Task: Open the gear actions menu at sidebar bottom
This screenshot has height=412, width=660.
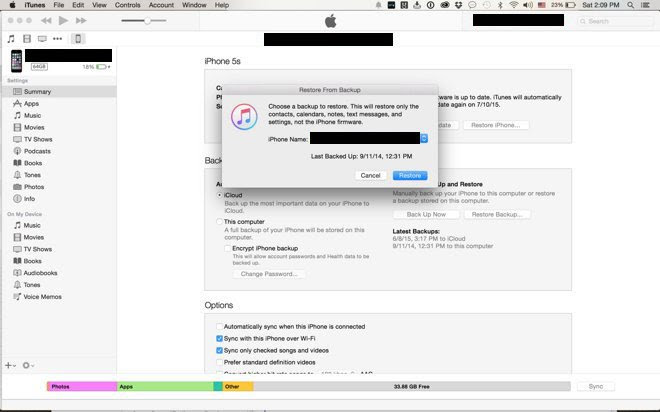Action: pos(28,365)
